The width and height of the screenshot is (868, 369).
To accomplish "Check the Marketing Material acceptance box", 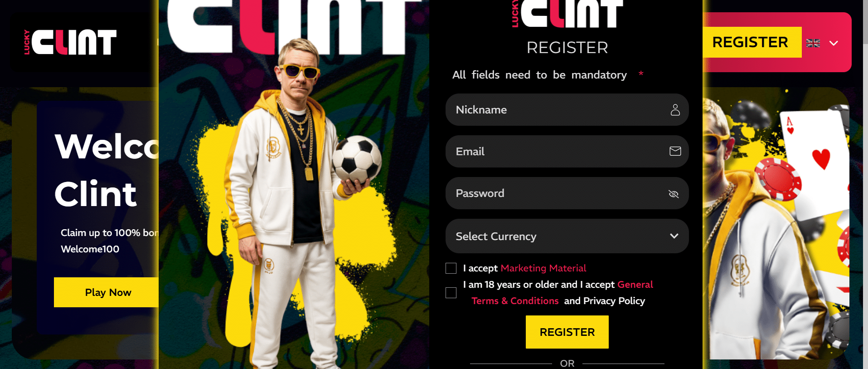I will click(451, 268).
